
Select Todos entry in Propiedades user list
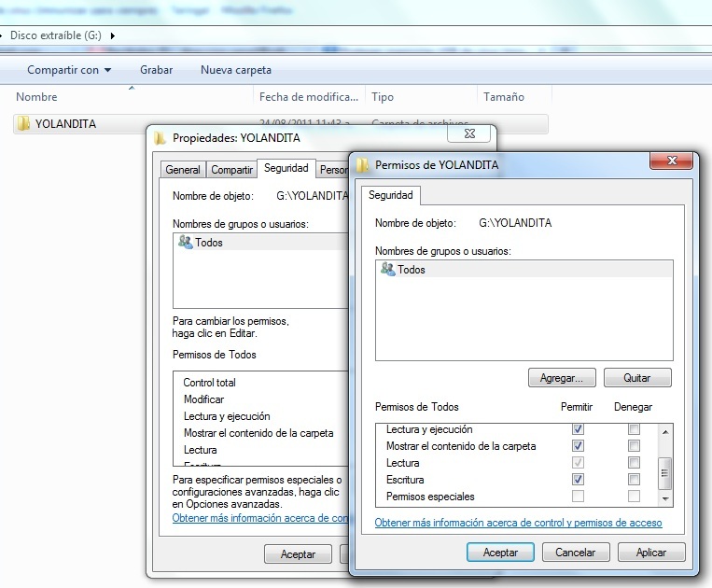pyautogui.click(x=261, y=242)
